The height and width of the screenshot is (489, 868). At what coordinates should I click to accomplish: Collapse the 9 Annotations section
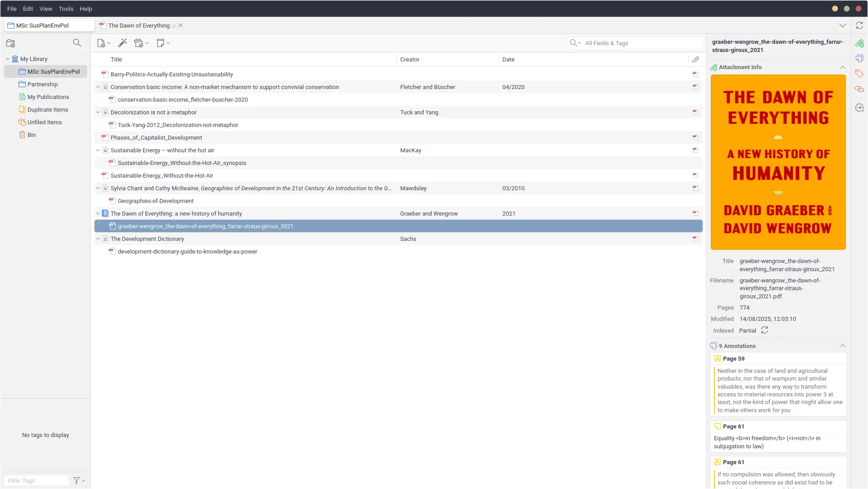(843, 346)
